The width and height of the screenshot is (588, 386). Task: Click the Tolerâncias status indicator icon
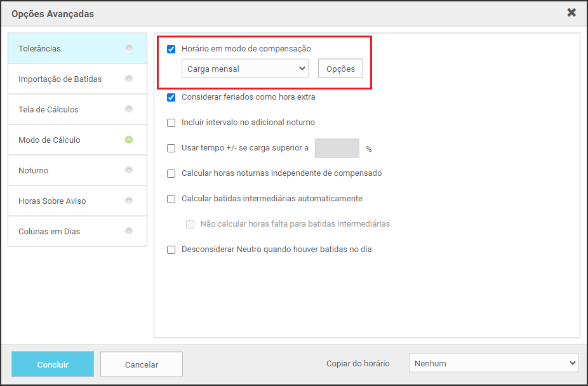pos(129,48)
